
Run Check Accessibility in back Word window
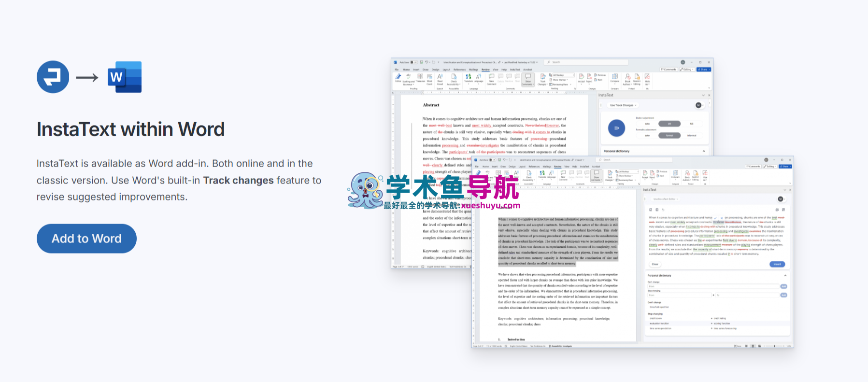click(x=454, y=79)
